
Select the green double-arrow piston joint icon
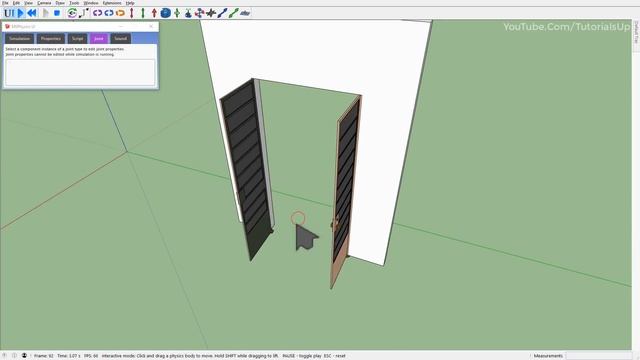[143, 13]
